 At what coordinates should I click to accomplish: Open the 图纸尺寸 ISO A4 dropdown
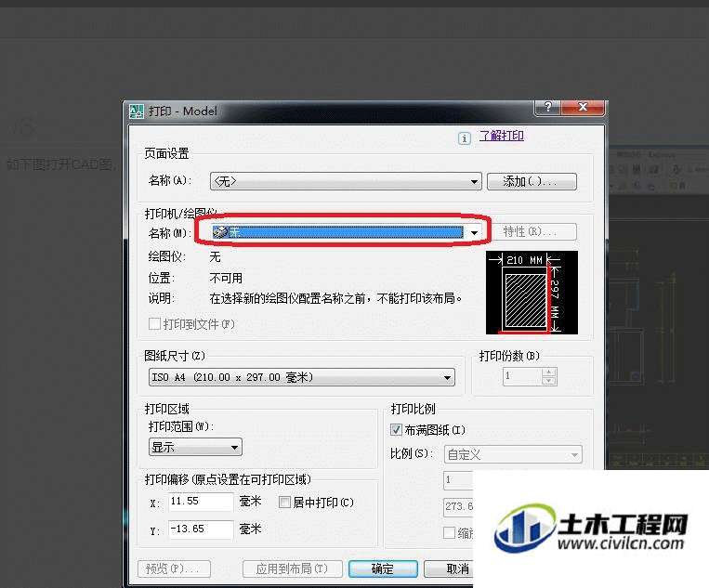click(302, 377)
